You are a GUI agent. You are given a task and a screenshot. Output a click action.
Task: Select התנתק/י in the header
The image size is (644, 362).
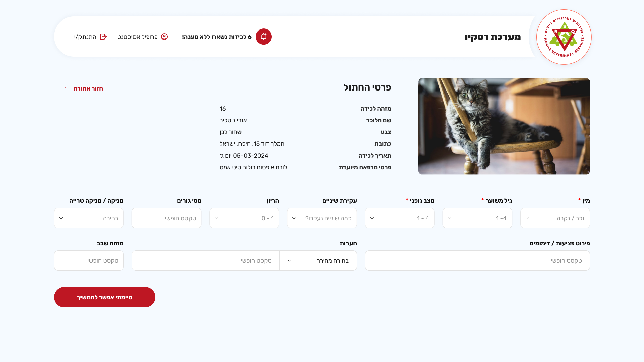[x=86, y=37]
